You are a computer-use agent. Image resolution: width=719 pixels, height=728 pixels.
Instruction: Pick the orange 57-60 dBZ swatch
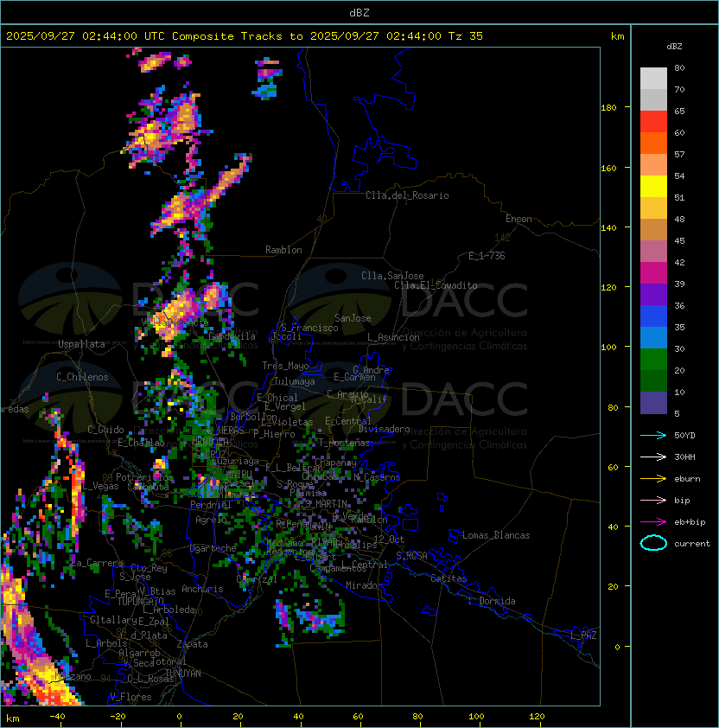pos(653,143)
